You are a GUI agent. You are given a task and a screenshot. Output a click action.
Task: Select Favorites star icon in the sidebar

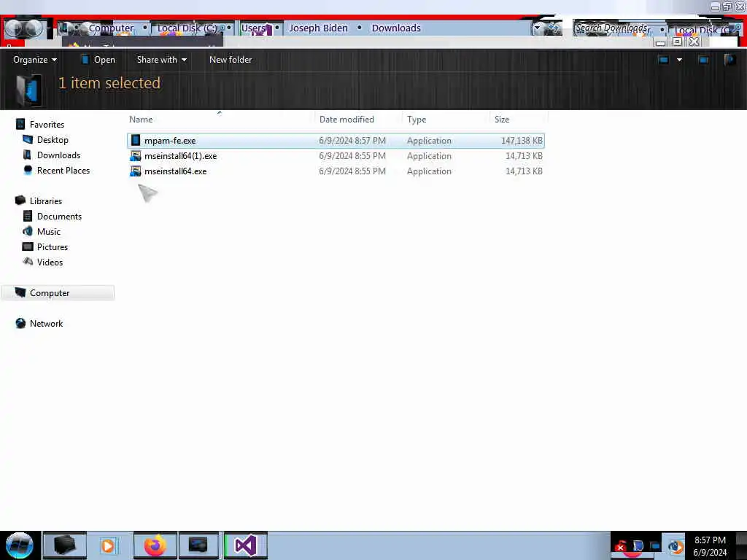coord(20,124)
